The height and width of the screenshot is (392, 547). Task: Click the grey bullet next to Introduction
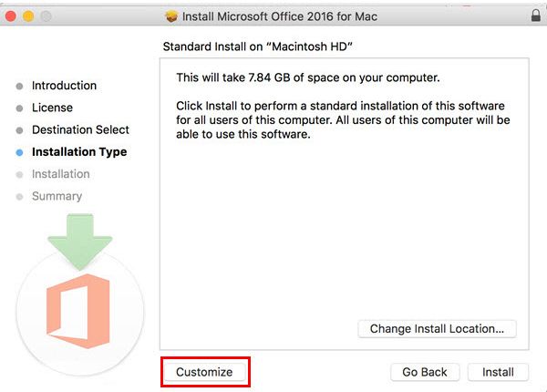tap(19, 86)
